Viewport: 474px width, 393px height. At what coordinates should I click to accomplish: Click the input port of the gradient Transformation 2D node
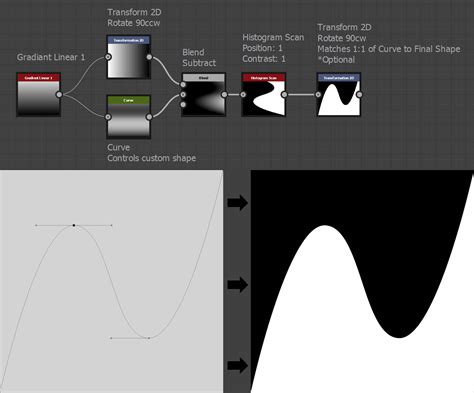point(108,57)
